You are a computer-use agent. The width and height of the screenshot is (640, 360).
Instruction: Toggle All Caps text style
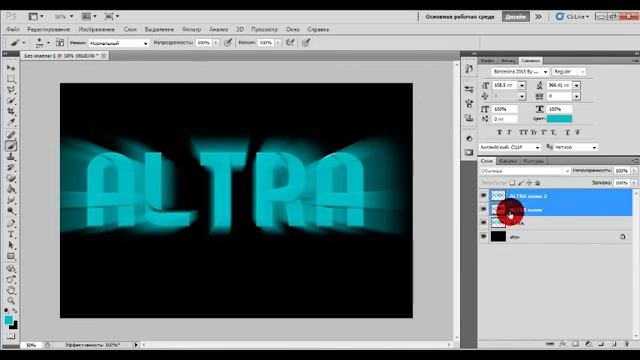[523, 132]
